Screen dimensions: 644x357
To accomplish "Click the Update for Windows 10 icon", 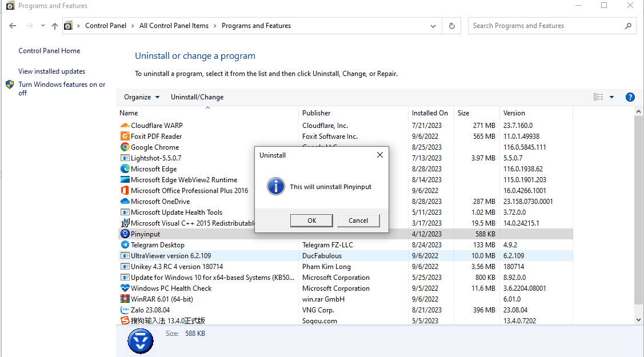I will coord(125,278).
